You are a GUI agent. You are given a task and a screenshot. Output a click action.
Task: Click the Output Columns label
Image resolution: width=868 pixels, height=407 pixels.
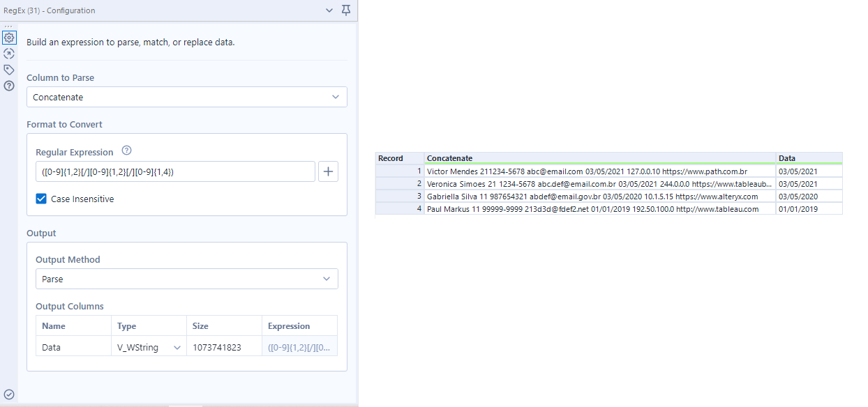tap(70, 306)
